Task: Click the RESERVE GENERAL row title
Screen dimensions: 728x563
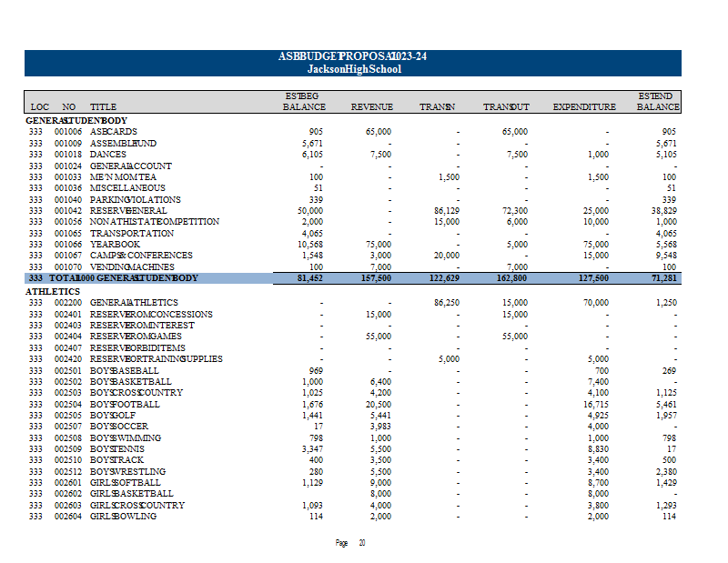Action: tap(128, 211)
